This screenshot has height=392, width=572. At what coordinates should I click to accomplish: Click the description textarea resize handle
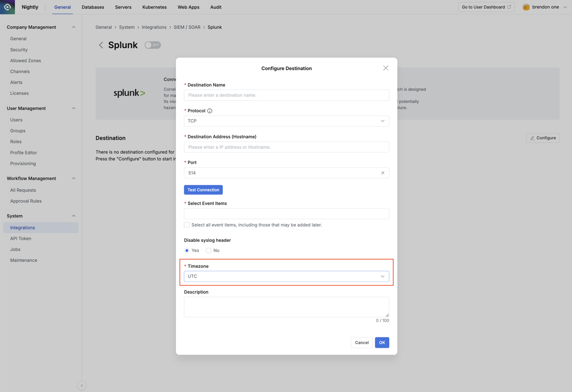pyautogui.click(x=387, y=315)
